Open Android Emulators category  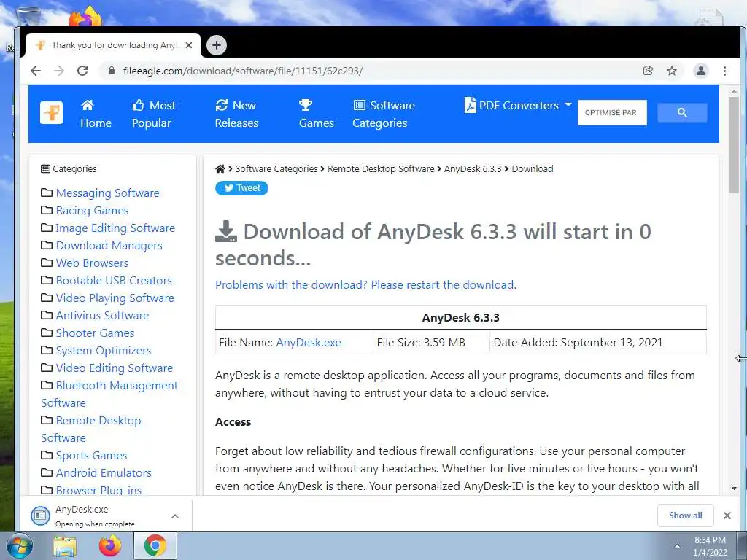pos(104,472)
